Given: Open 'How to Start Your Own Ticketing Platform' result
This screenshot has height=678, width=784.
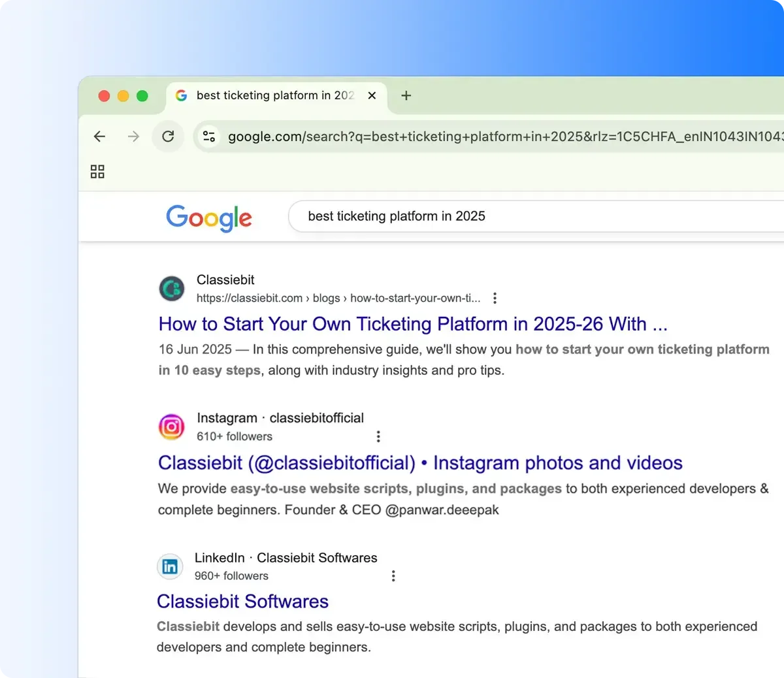Looking at the screenshot, I should coord(413,324).
